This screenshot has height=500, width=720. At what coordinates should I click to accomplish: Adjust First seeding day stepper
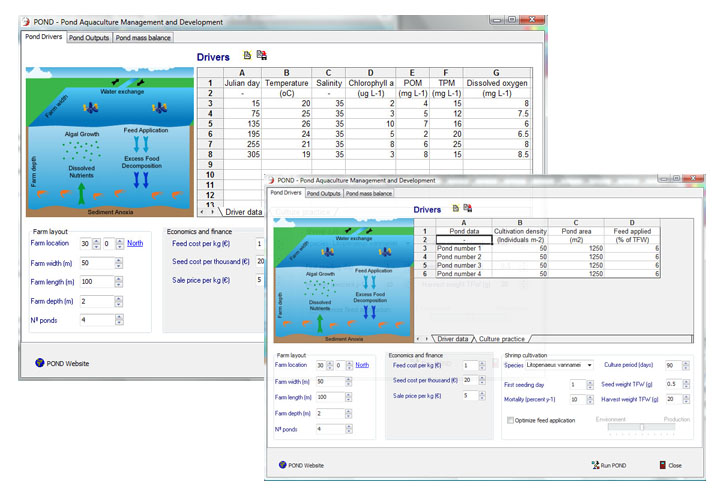point(590,385)
